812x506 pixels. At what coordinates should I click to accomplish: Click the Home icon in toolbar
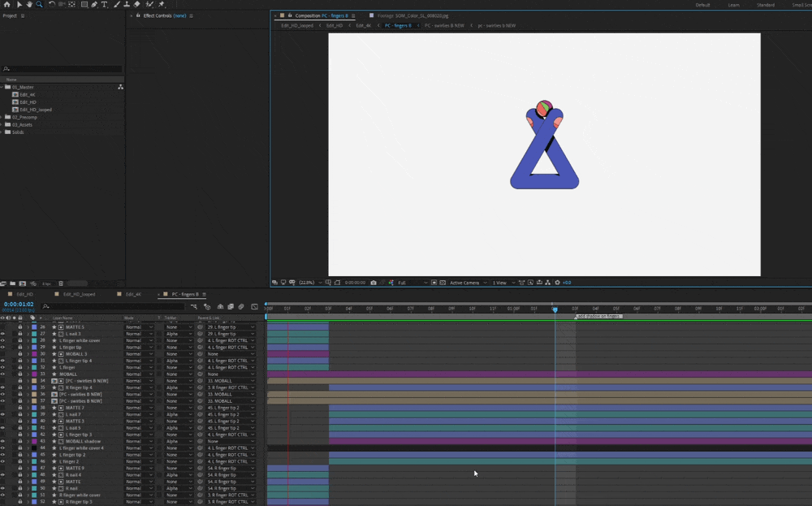pos(6,4)
